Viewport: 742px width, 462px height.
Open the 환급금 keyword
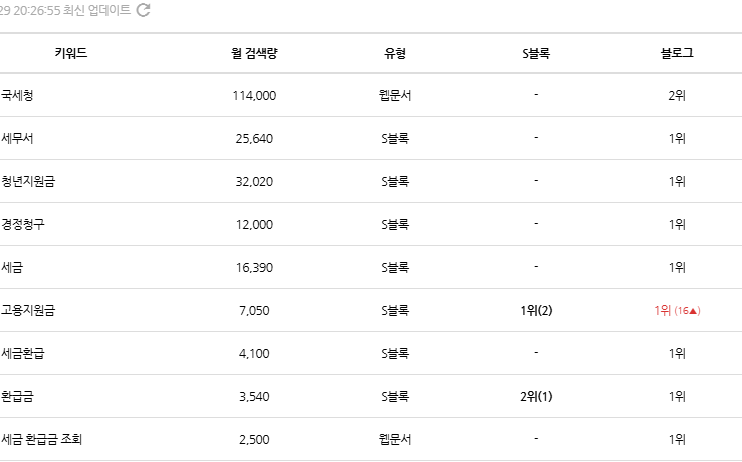point(18,397)
